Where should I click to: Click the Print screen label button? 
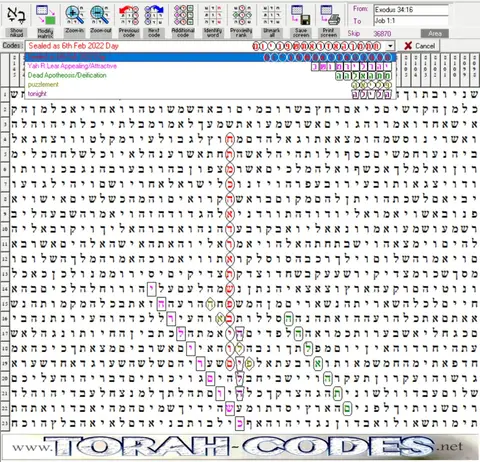tap(329, 32)
